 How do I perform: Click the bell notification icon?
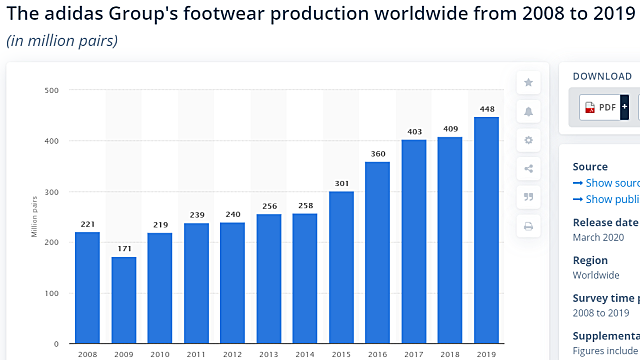[529, 111]
